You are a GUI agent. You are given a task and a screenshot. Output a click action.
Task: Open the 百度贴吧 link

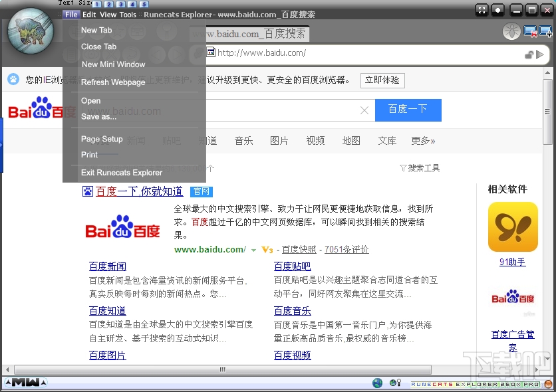click(292, 266)
